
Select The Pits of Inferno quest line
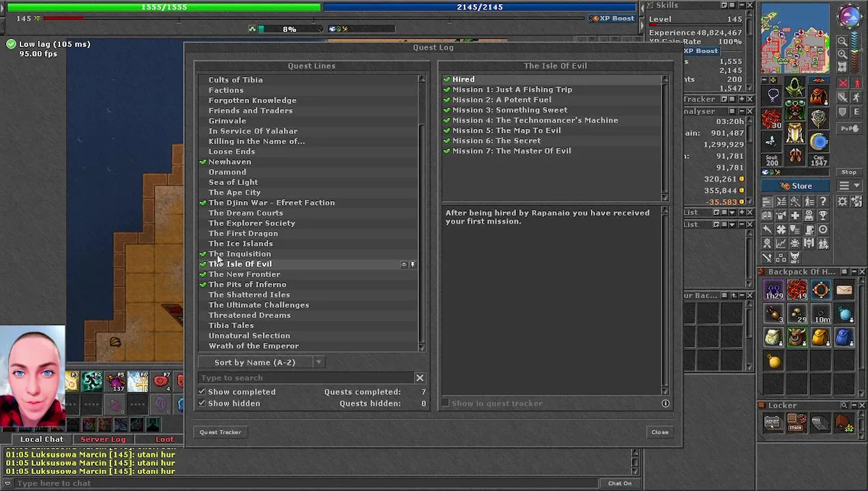click(247, 284)
